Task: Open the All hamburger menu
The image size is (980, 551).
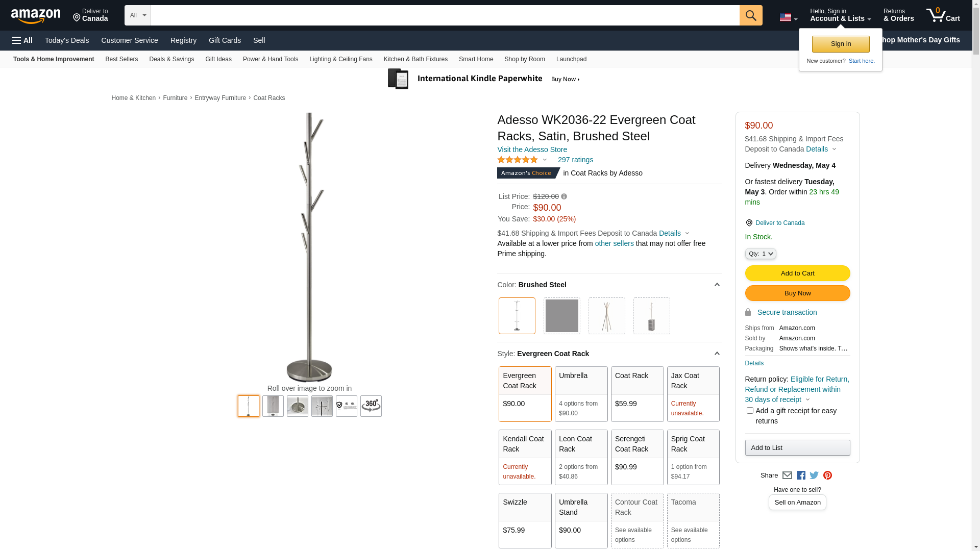Action: click(x=22, y=40)
